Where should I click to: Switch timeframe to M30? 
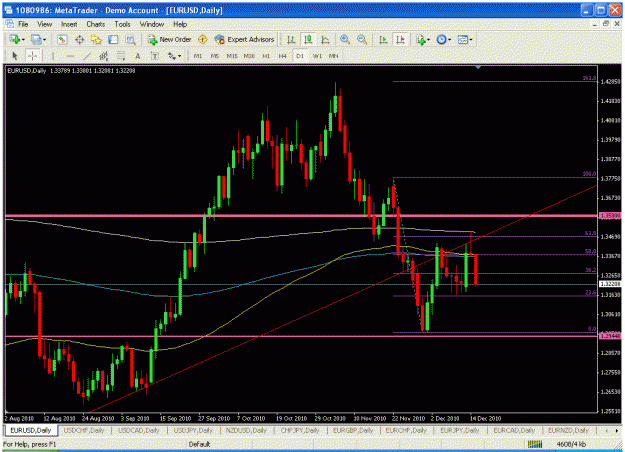[249, 56]
